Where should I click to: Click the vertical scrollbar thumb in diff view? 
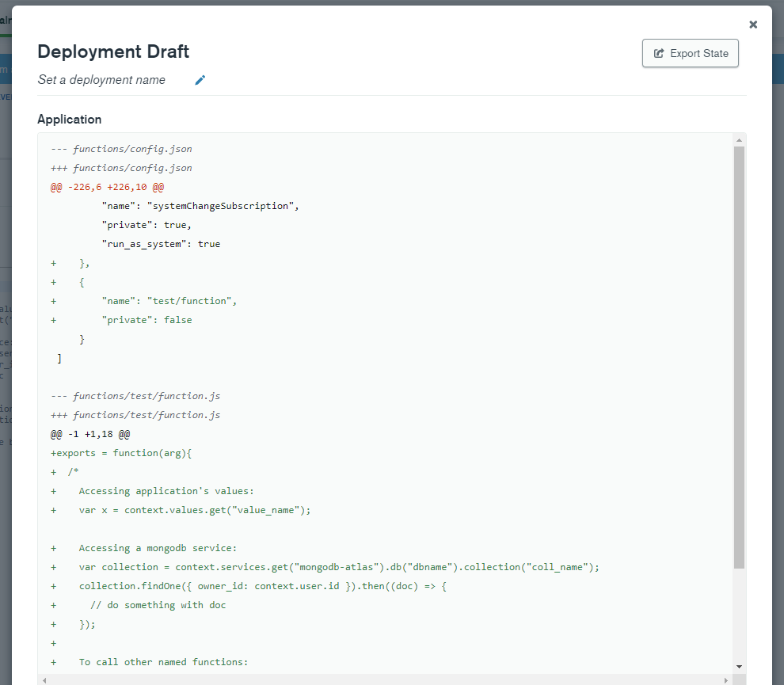click(739, 356)
